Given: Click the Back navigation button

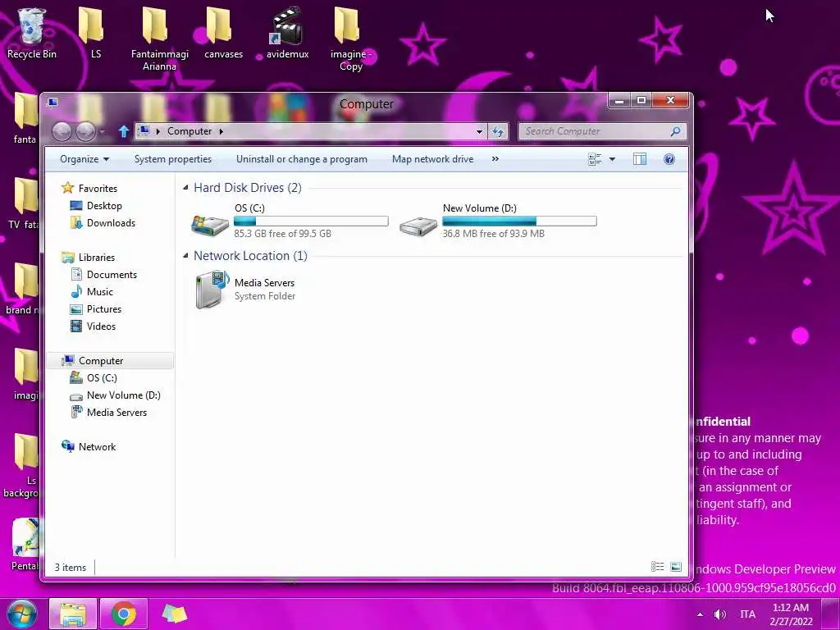Looking at the screenshot, I should coord(62,131).
